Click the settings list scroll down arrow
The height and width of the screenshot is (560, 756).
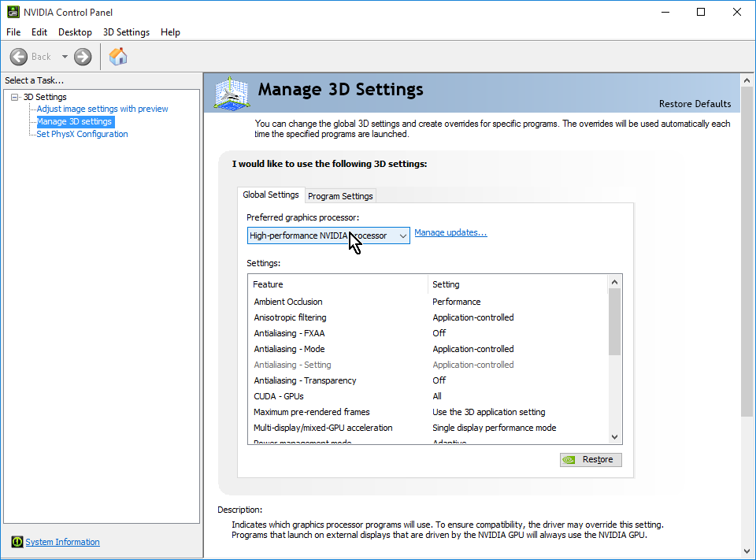(615, 436)
